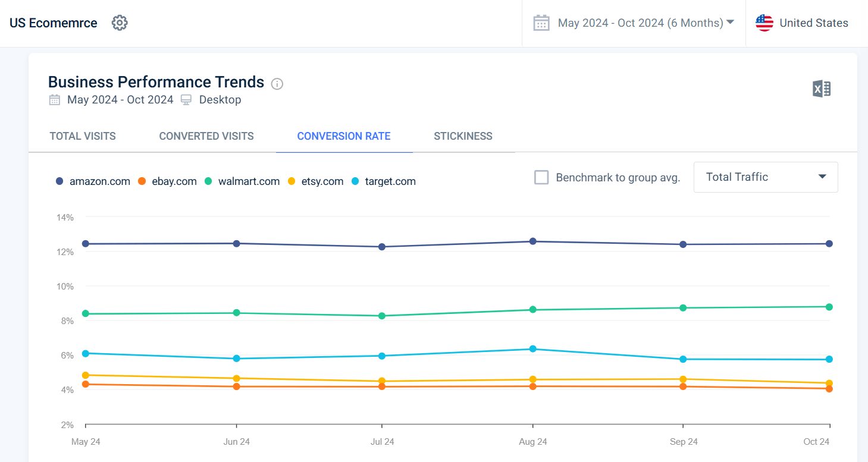Screen dimensions: 868x462
Task: Open the Converted Visits tab
Action: 206,136
